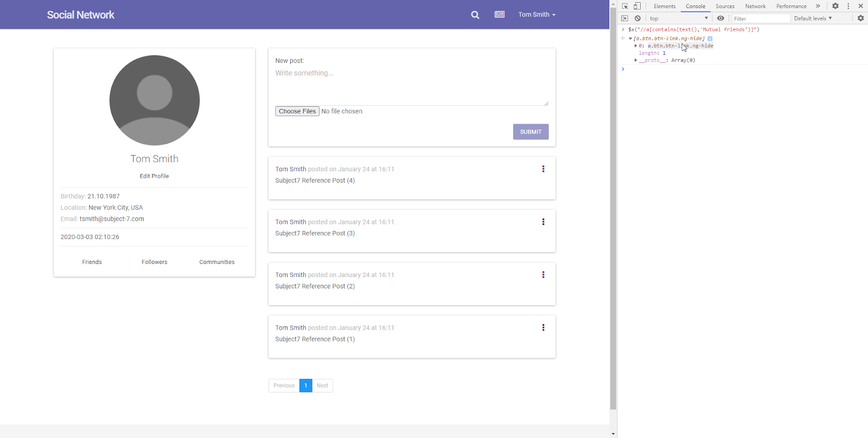This screenshot has height=438, width=868.
Task: Toggle the device toolbar icon in DevTools
Action: coord(637,6)
